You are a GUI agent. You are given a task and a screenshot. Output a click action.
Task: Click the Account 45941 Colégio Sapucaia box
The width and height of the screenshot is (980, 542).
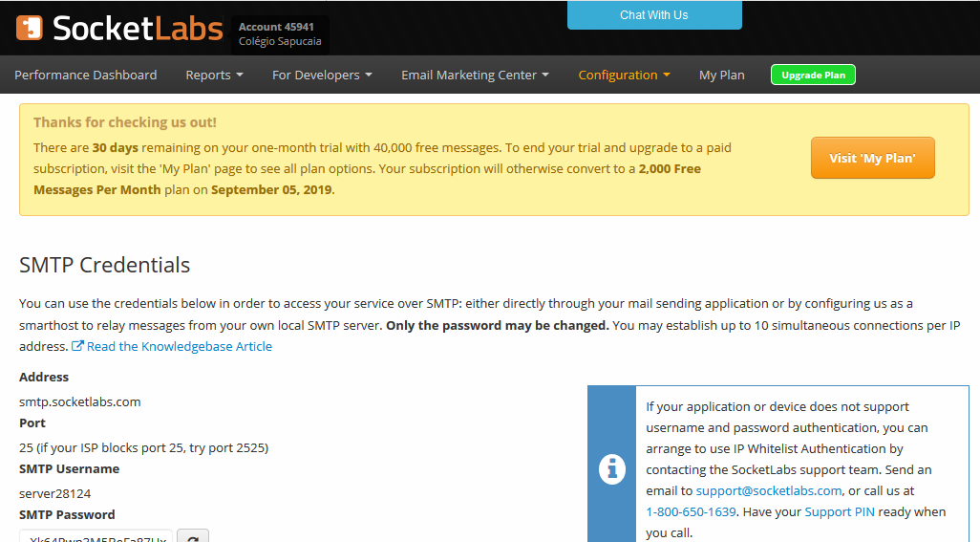280,34
